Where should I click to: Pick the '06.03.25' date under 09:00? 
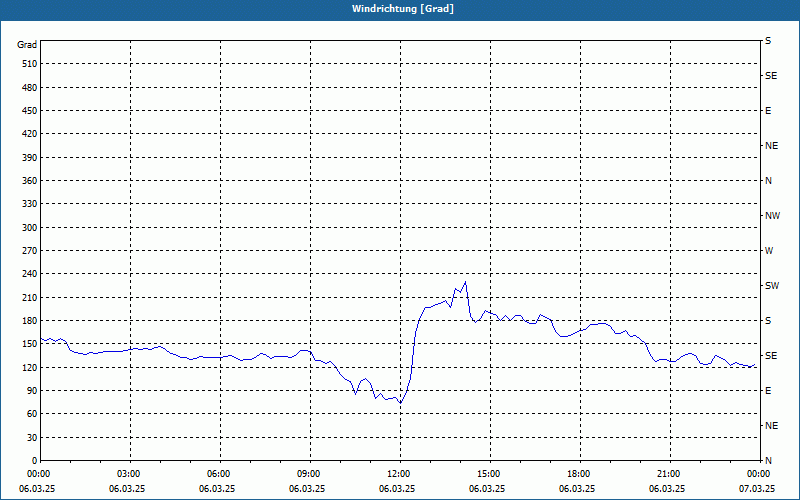click(307, 489)
